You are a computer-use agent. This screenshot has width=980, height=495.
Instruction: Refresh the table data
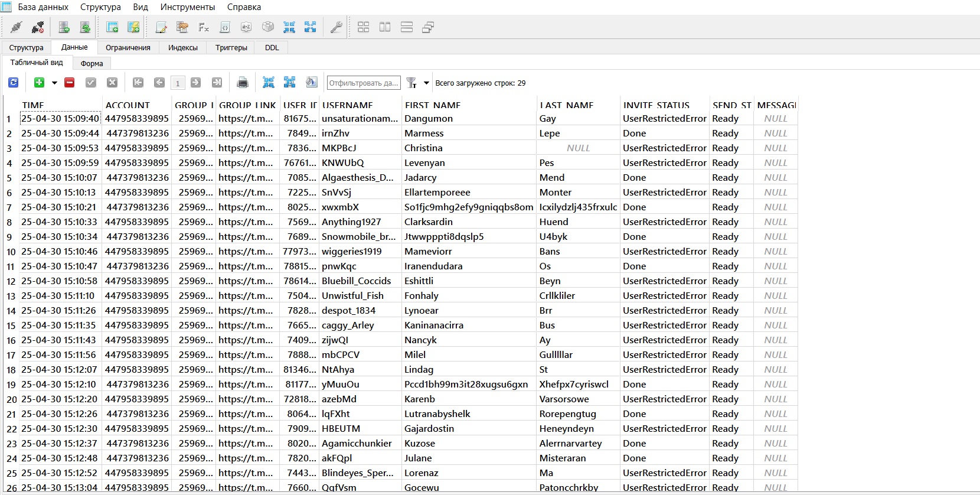point(14,83)
